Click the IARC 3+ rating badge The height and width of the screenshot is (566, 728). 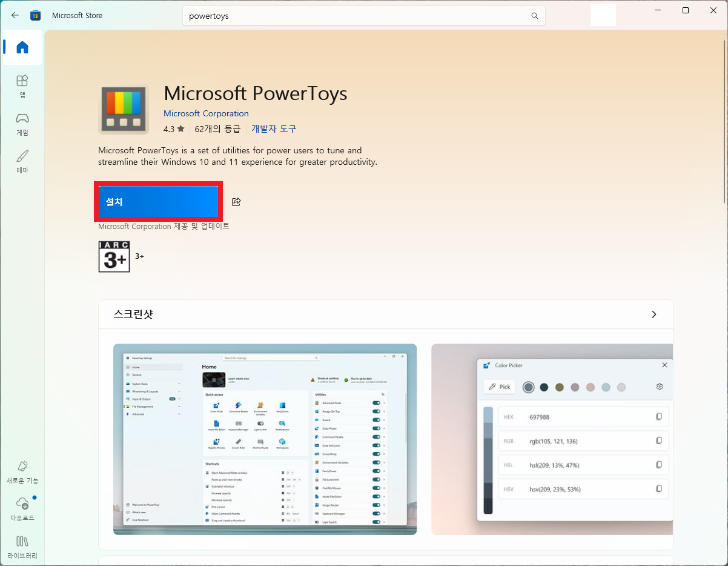point(114,256)
